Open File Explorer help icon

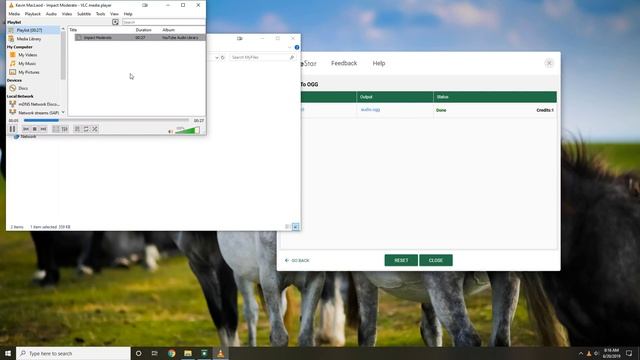pos(297,47)
